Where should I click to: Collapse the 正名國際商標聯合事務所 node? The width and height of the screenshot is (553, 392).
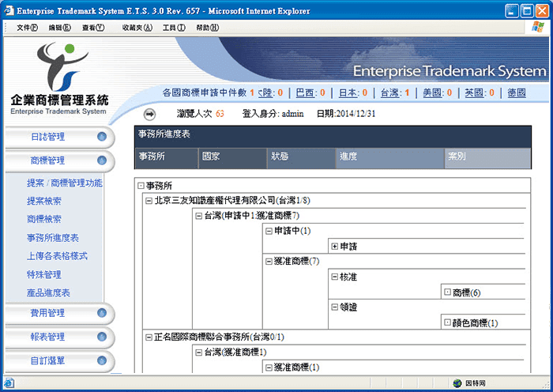[149, 337]
